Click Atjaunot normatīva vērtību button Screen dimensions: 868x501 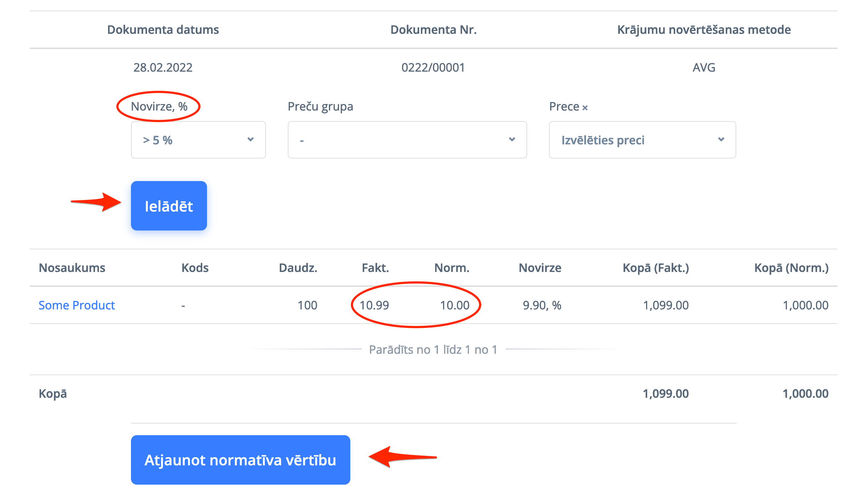point(240,460)
